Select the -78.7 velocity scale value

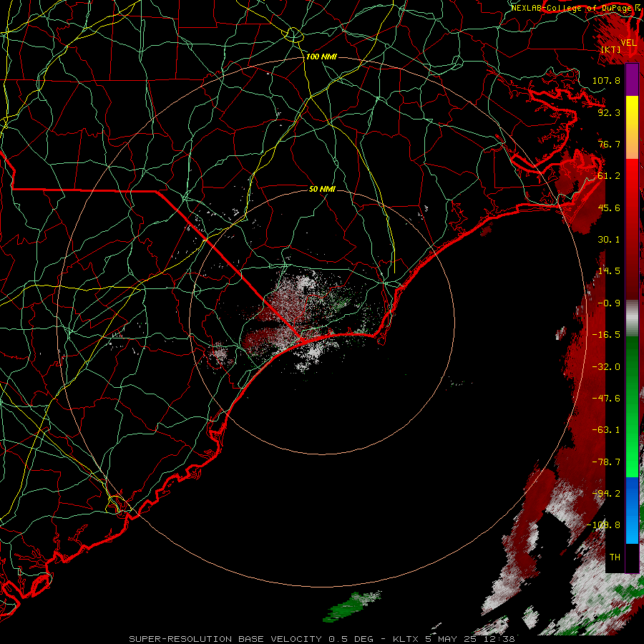click(x=606, y=462)
